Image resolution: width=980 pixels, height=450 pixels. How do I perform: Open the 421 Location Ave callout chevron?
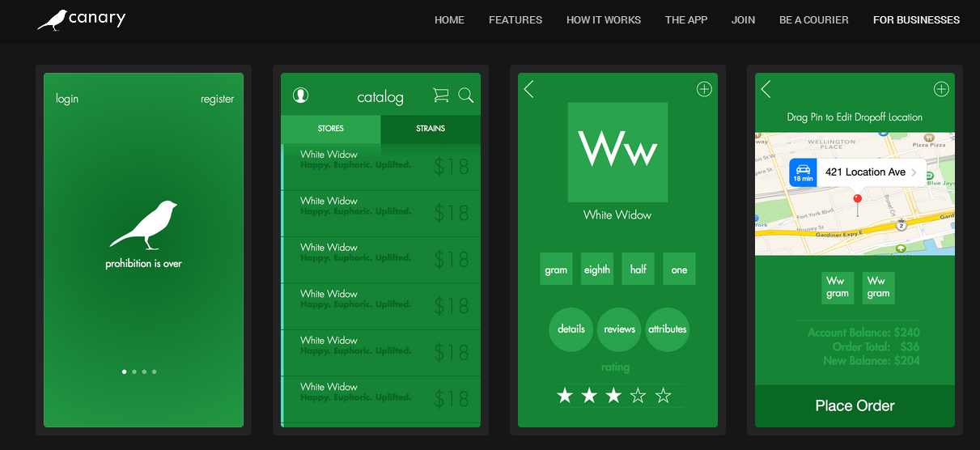914,172
